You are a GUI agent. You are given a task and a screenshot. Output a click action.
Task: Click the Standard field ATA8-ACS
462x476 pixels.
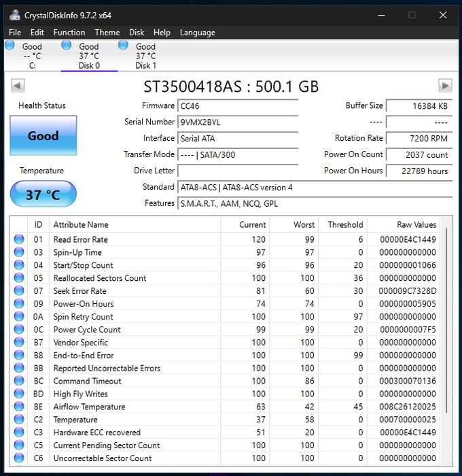tap(315, 187)
